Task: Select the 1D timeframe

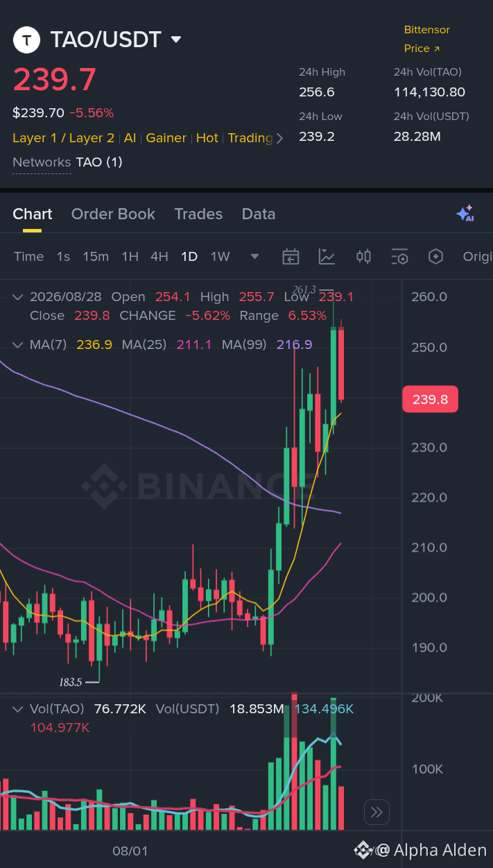Action: click(x=189, y=257)
